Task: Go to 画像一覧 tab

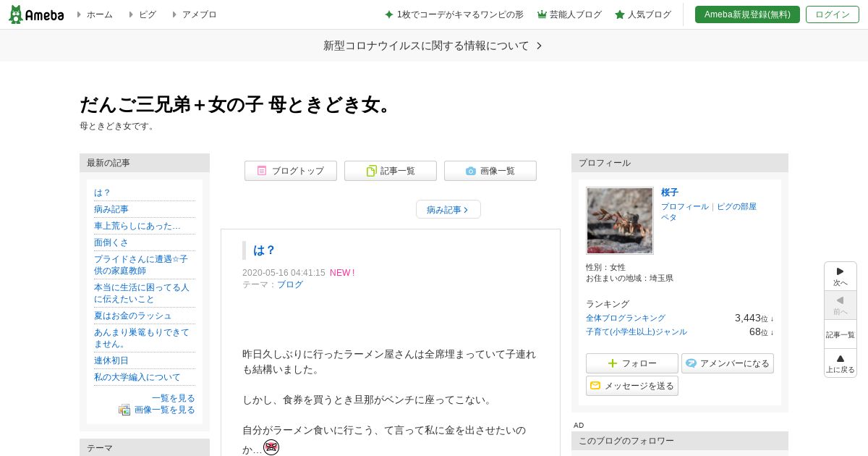Action: (490, 171)
